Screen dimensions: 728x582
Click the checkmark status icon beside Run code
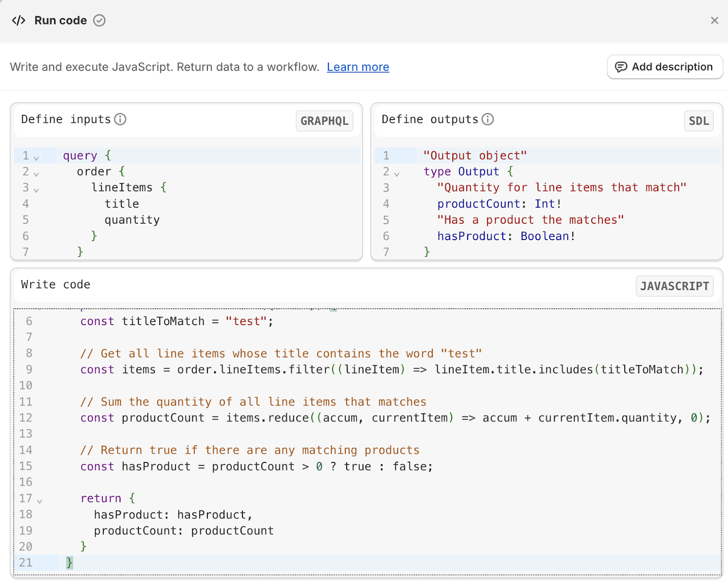click(x=99, y=20)
